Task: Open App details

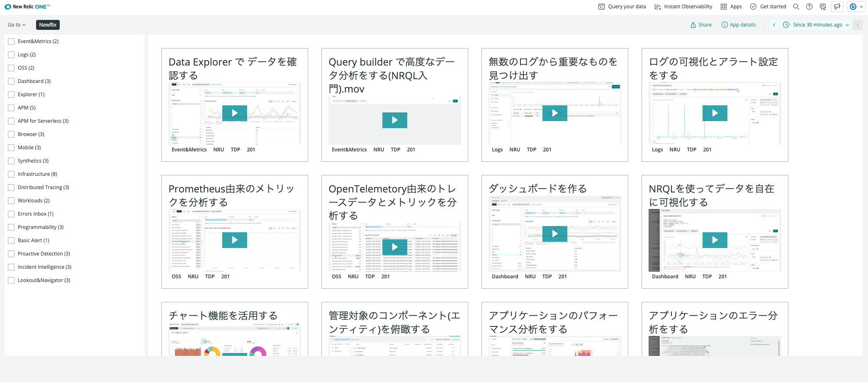Action: [739, 25]
